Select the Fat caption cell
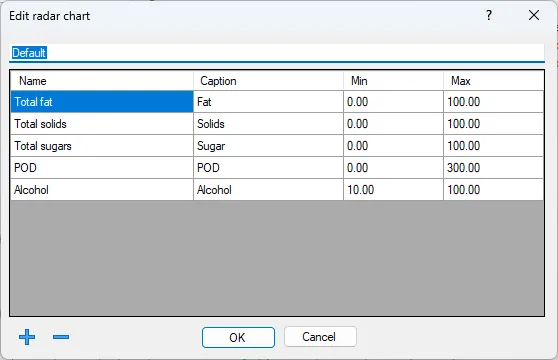 pos(269,102)
